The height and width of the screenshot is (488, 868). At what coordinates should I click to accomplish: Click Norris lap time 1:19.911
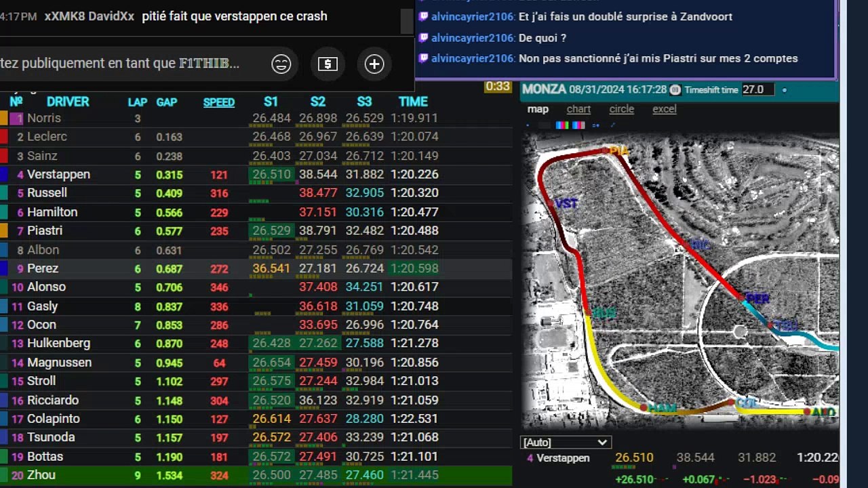point(414,119)
